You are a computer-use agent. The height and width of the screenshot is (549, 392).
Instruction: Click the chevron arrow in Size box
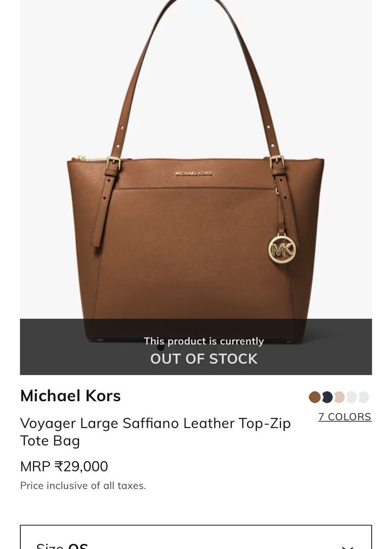[x=348, y=546]
